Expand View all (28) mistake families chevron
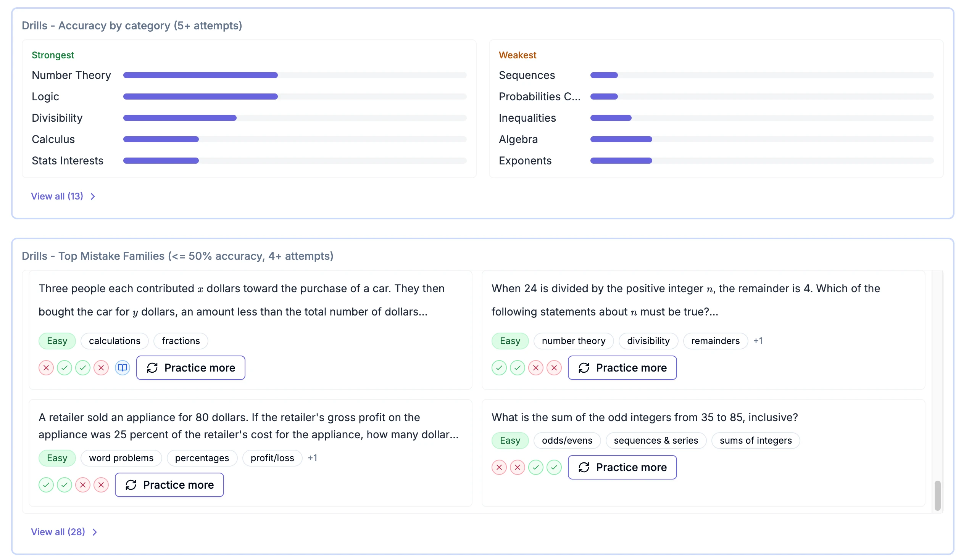 (95, 532)
